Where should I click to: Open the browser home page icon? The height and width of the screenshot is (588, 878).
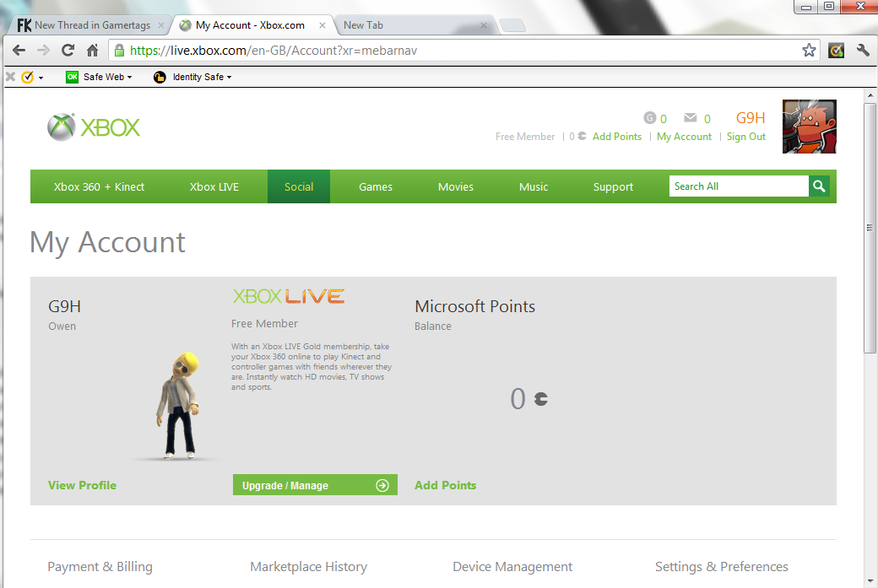(x=92, y=51)
